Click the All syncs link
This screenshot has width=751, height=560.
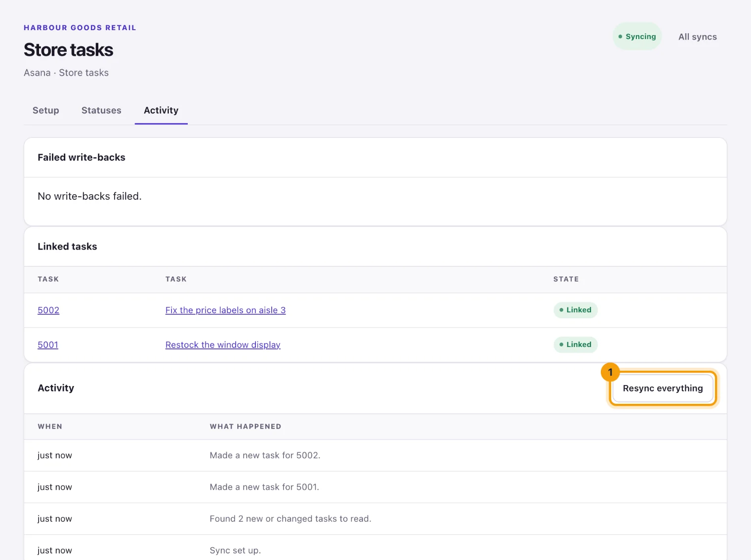point(697,37)
